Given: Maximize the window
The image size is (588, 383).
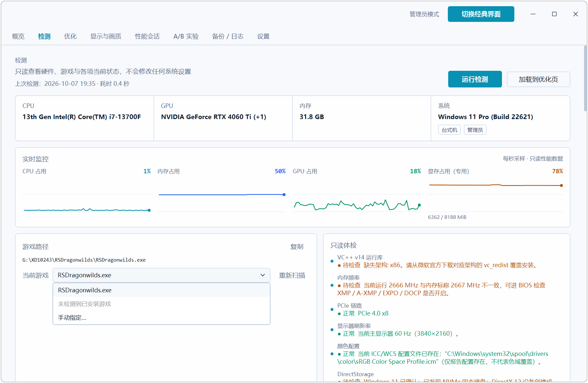Looking at the screenshot, I should pos(554,14).
